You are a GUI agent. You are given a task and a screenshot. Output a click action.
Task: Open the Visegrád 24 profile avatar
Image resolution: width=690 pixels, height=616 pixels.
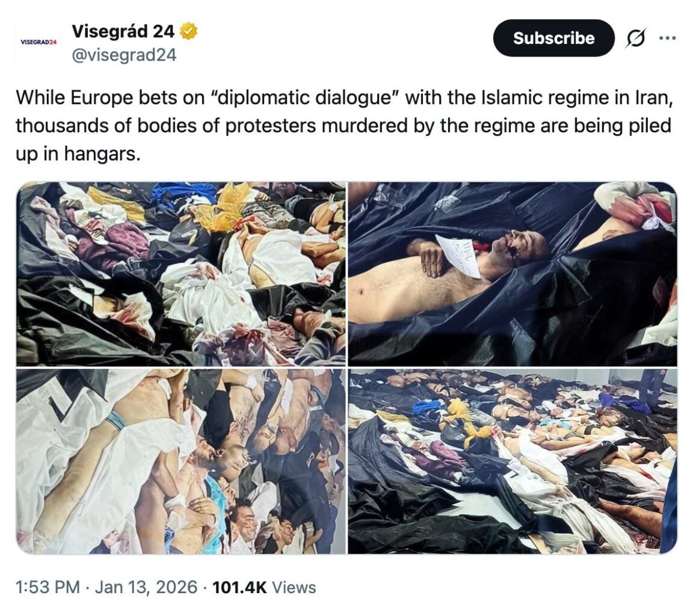point(37,43)
